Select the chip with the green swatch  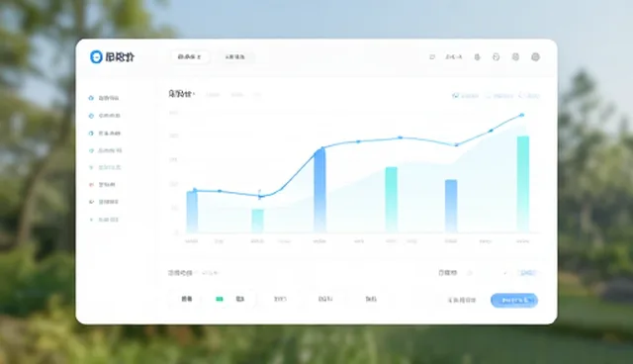[230, 299]
